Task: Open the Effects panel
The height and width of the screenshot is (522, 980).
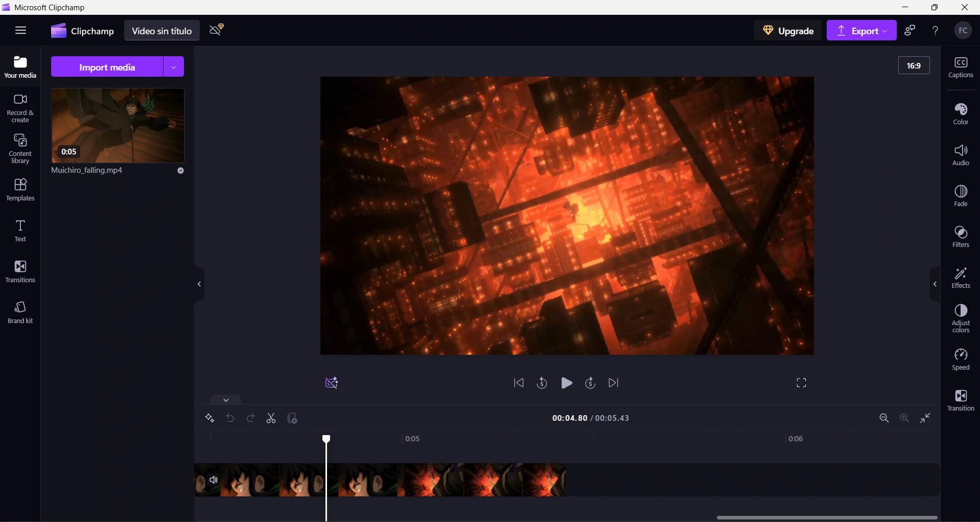Action: point(961,278)
